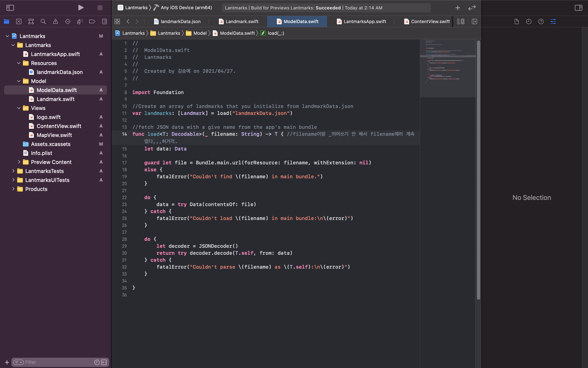
Task: Open the Breakpoint navigator
Action: click(x=92, y=21)
